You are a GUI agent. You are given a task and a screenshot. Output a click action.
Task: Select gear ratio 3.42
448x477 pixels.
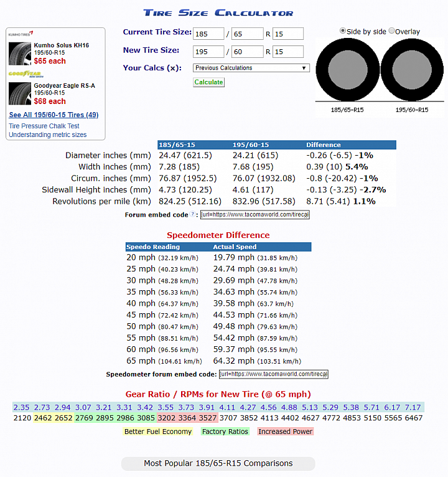coord(145,407)
